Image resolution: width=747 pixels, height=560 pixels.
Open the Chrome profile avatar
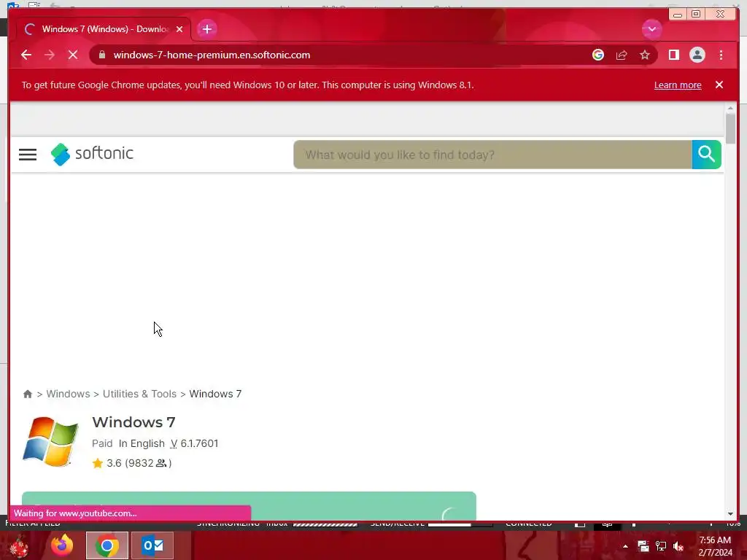point(697,55)
